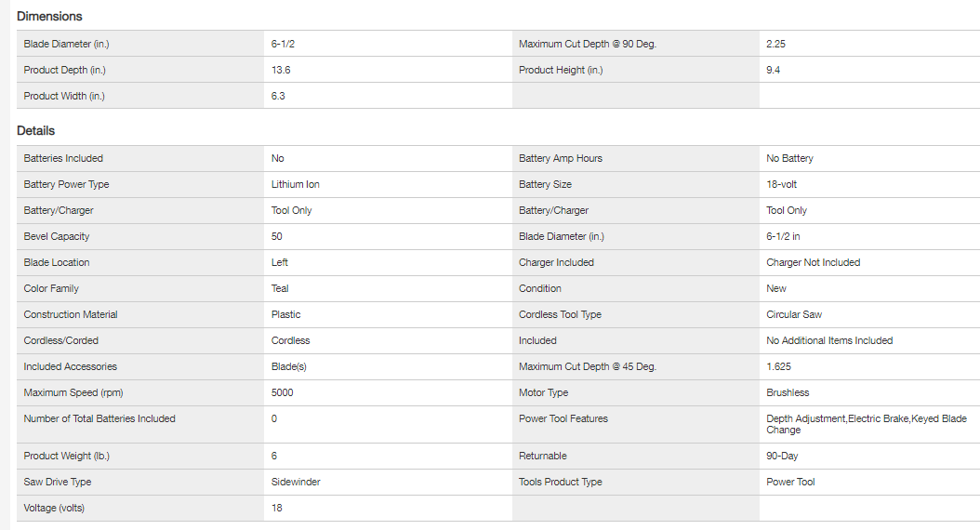Select the Bevel Capacity value 50
Image resolution: width=980 pixels, height=530 pixels.
(277, 236)
